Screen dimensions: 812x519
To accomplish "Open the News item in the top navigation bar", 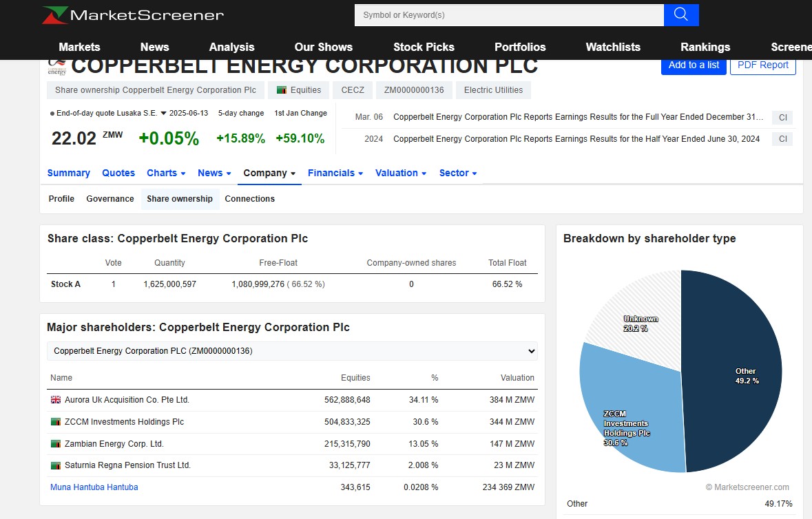I will (154, 47).
